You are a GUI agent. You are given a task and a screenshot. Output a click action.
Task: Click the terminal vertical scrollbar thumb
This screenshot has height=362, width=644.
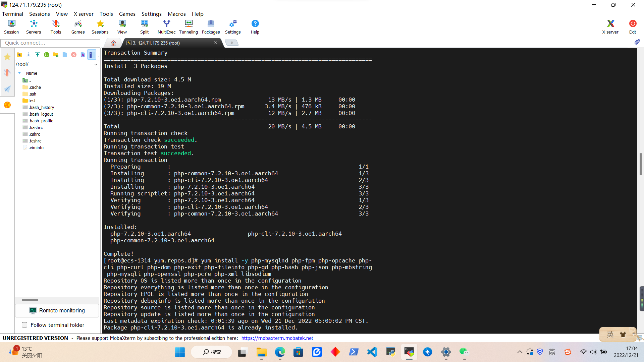[x=640, y=164]
